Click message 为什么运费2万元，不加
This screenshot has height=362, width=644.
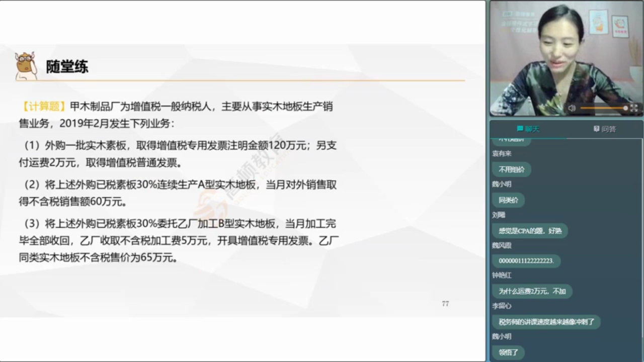[532, 291]
